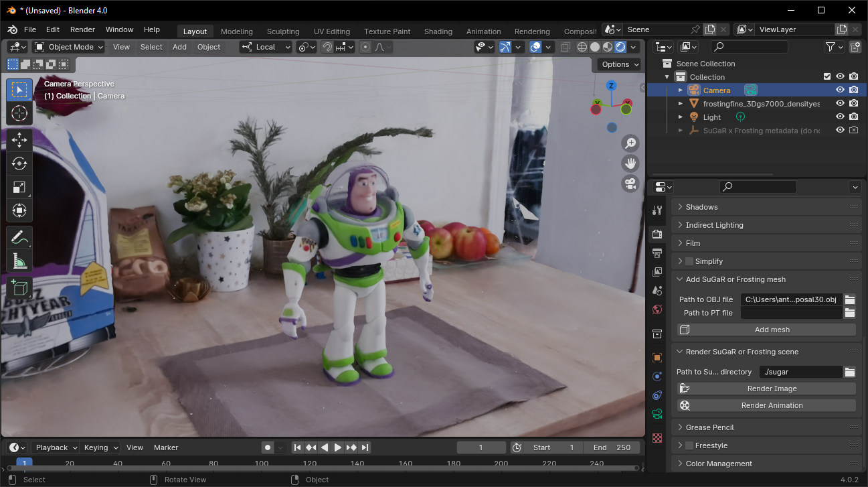Open the Render menu
The height and width of the screenshot is (487, 868).
tap(82, 29)
